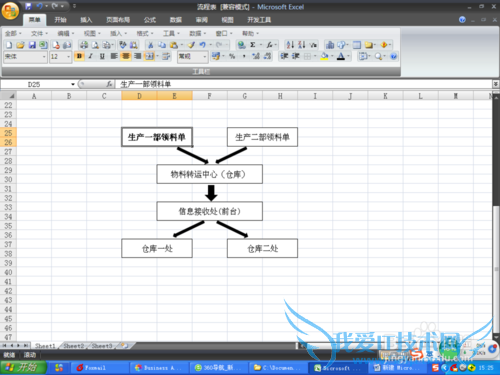This screenshot has height=375, width=500.
Task: Save the workbook from classic toolbar
Action: pyautogui.click(x=32, y=45)
